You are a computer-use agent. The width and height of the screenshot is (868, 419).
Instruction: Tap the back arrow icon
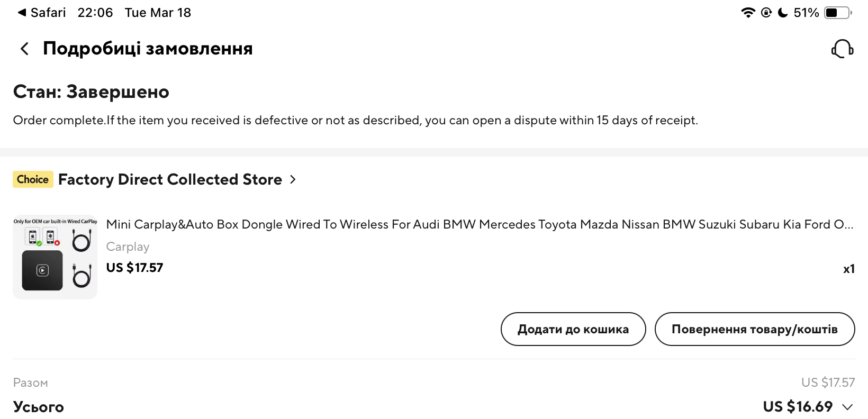pos(24,49)
